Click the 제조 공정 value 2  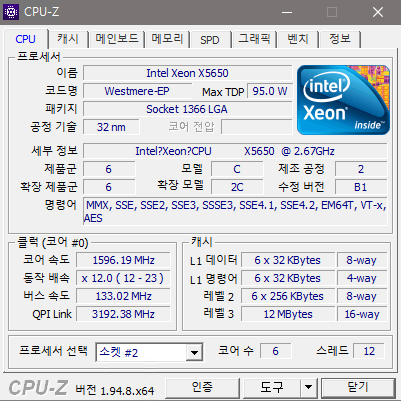[x=361, y=169]
